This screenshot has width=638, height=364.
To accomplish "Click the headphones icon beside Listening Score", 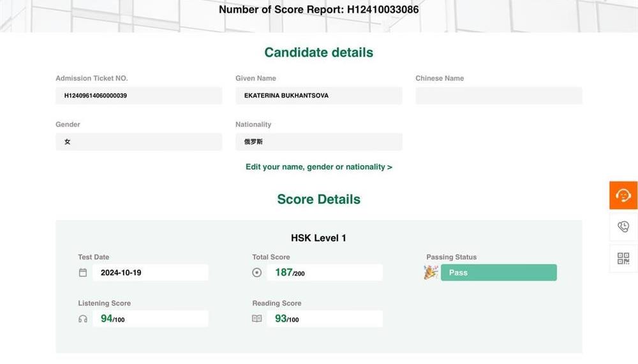I will [82, 319].
